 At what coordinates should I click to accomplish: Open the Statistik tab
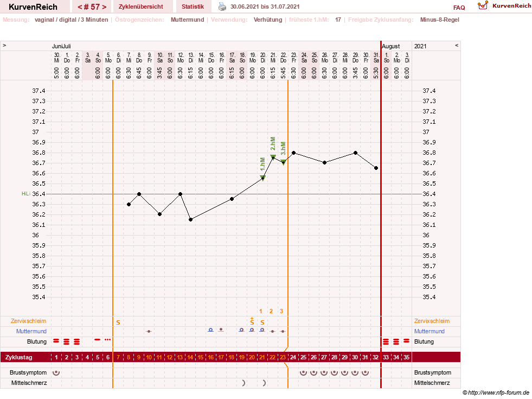(x=193, y=7)
